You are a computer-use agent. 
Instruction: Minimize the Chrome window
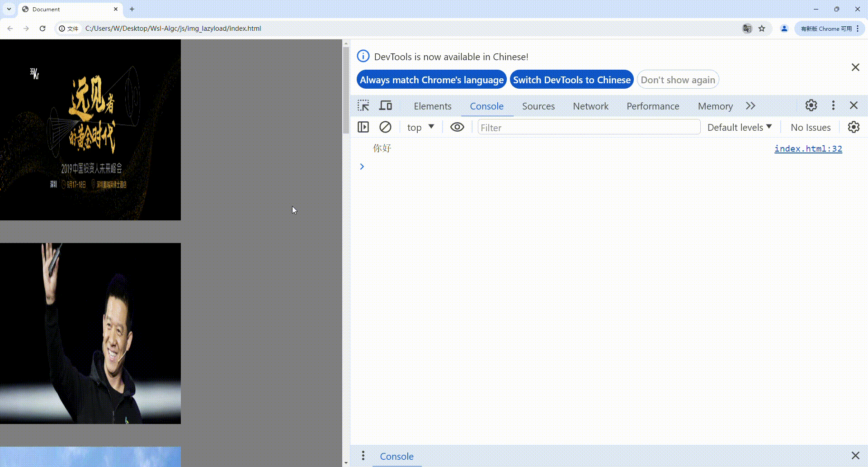[816, 9]
